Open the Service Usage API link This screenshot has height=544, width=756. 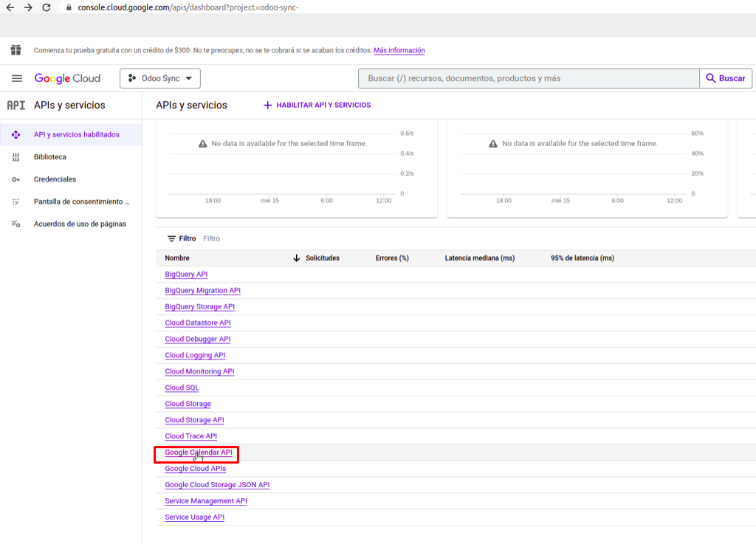coord(194,517)
